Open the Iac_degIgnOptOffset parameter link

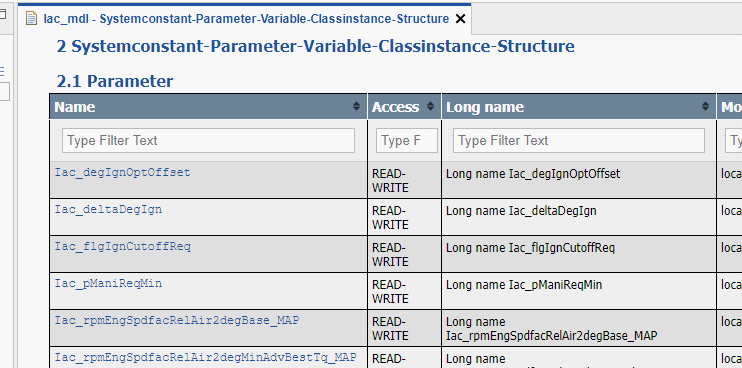(122, 172)
